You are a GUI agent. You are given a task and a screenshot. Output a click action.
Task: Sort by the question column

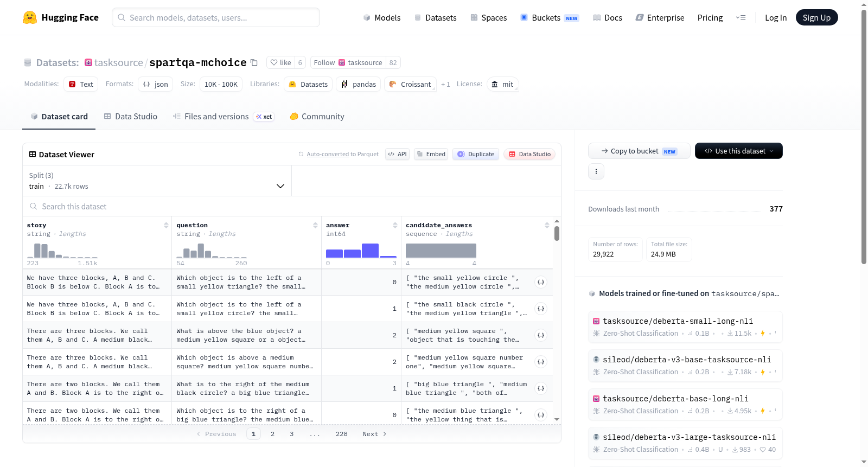315,225
